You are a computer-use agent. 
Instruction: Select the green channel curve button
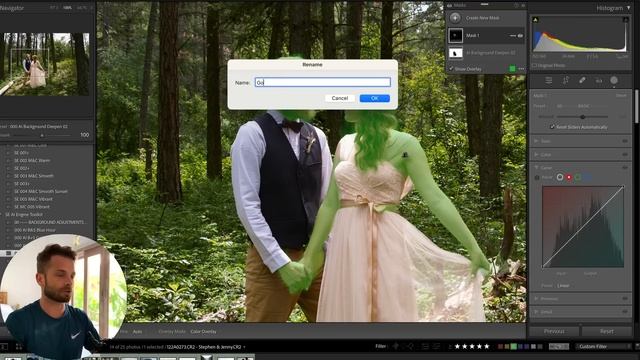[578, 177]
